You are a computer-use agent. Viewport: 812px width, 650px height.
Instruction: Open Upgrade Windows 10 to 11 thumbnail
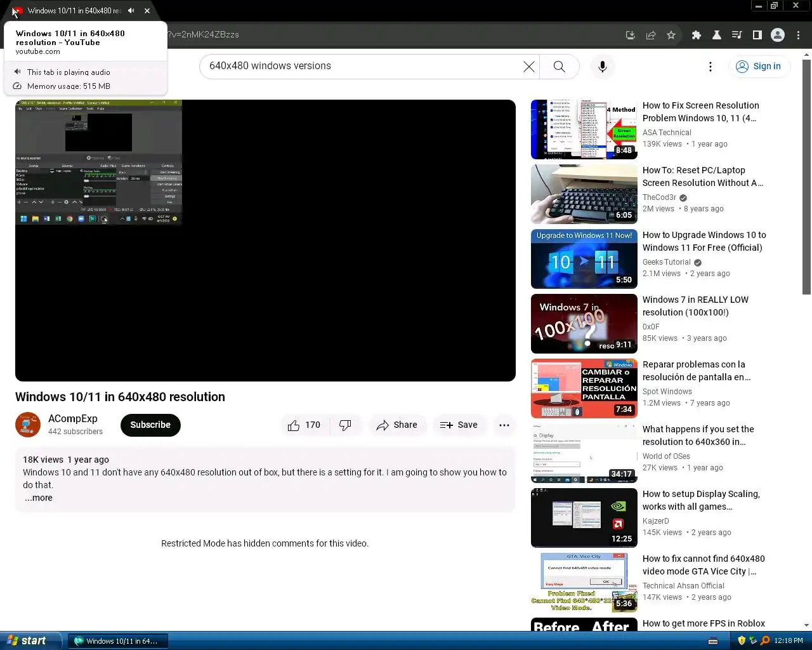tap(584, 259)
